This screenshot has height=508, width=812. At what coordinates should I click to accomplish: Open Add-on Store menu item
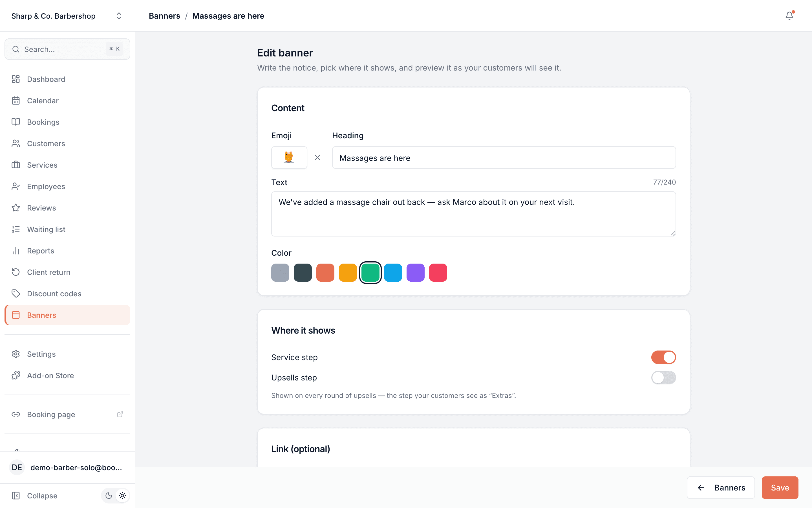click(x=67, y=376)
